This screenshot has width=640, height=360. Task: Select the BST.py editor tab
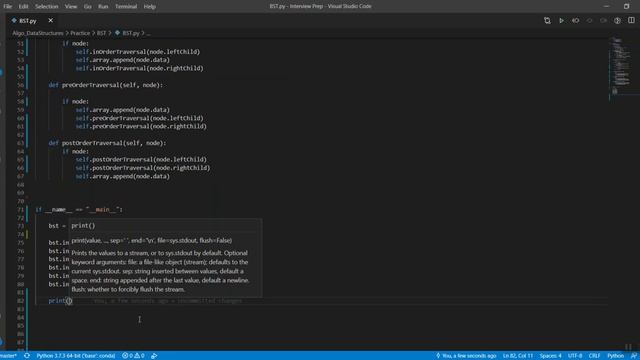point(28,20)
